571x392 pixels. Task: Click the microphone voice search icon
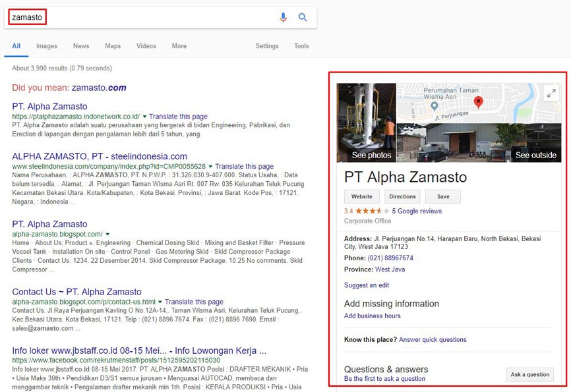(284, 17)
